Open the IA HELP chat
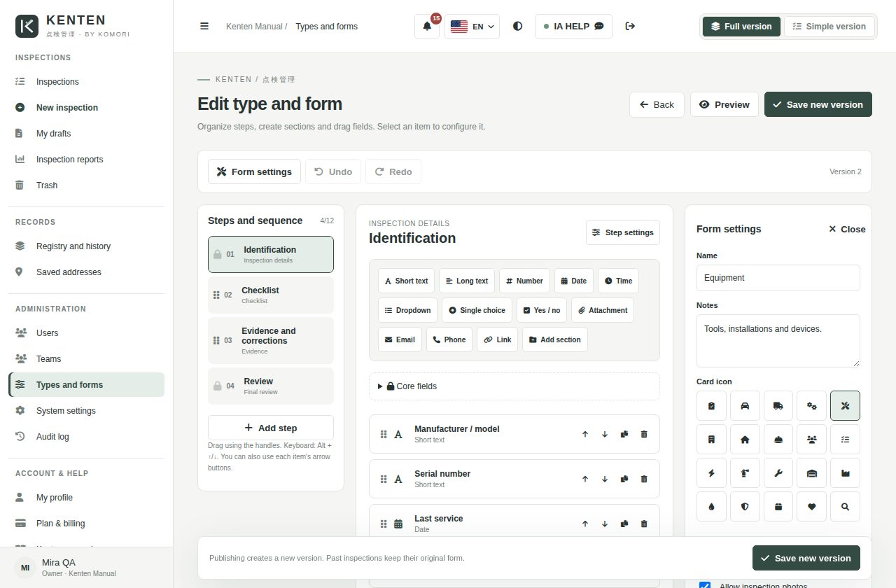 (573, 27)
